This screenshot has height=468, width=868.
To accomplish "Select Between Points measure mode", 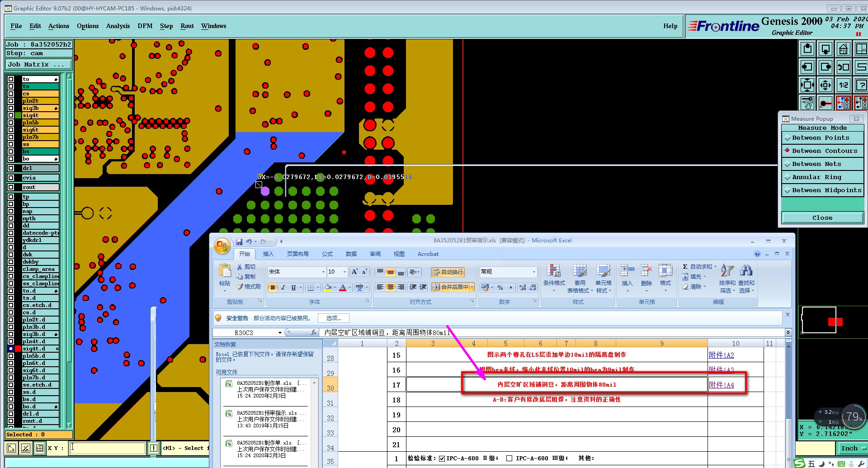I will point(822,138).
